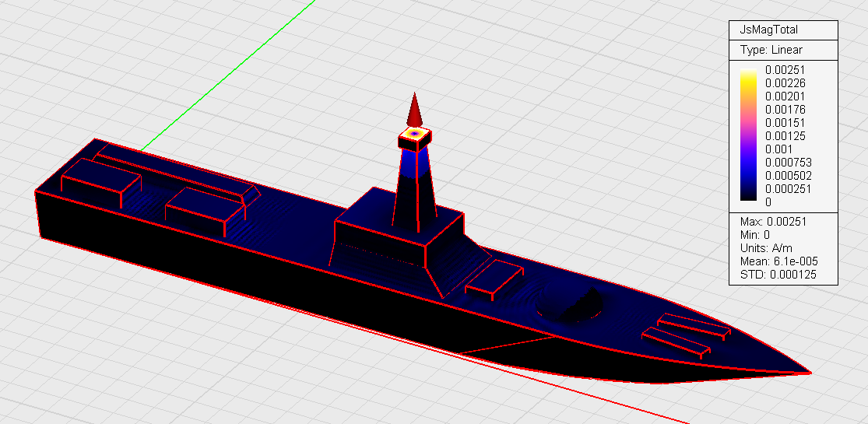Select the dome turret on the foredeck

570,303
